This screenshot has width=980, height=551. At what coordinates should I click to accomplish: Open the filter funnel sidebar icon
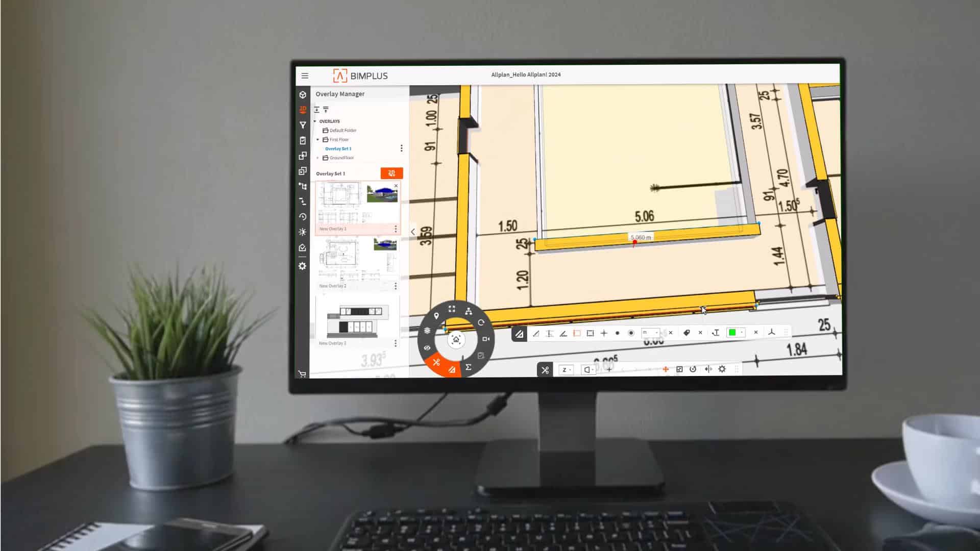(303, 125)
